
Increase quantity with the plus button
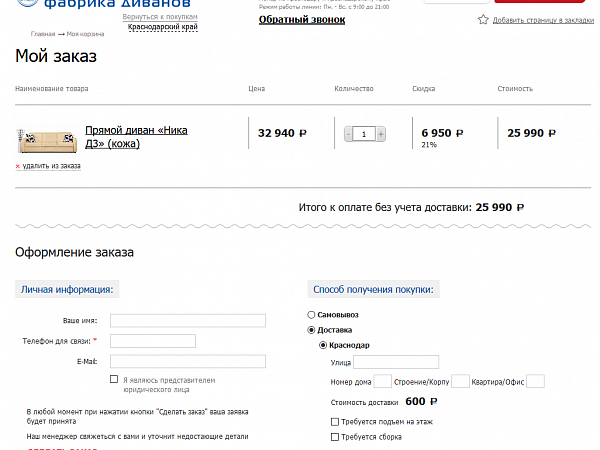pyautogui.click(x=381, y=133)
